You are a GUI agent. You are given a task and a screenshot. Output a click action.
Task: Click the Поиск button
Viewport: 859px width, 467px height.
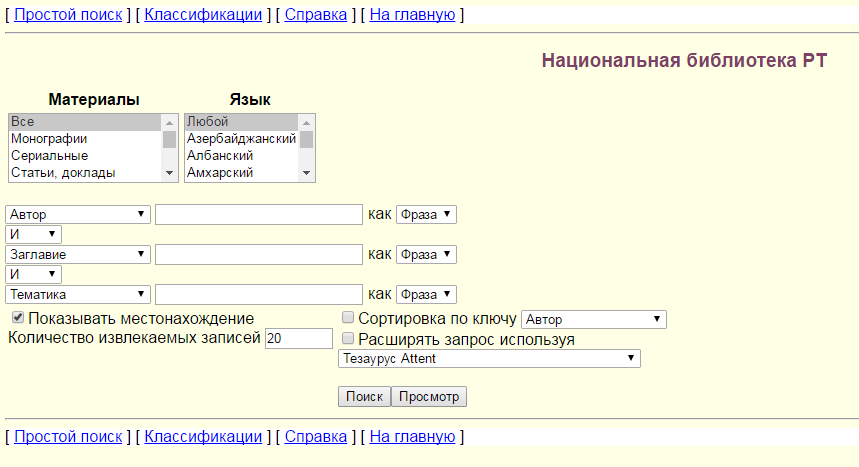(364, 396)
